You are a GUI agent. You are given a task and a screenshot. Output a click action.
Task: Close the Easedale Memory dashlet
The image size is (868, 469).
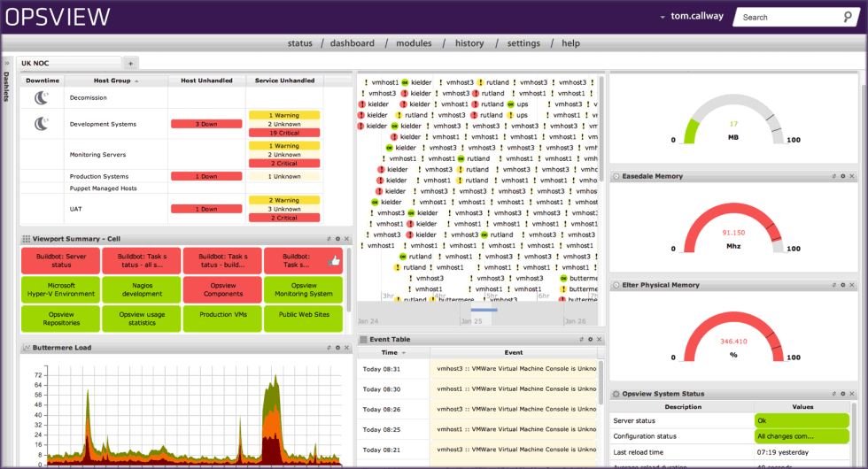(x=852, y=176)
